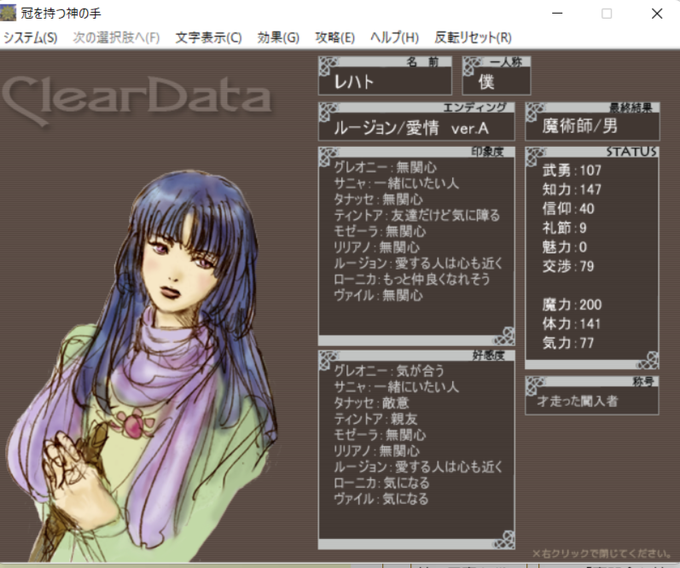Click the 魅力:0 status line

click(x=564, y=247)
